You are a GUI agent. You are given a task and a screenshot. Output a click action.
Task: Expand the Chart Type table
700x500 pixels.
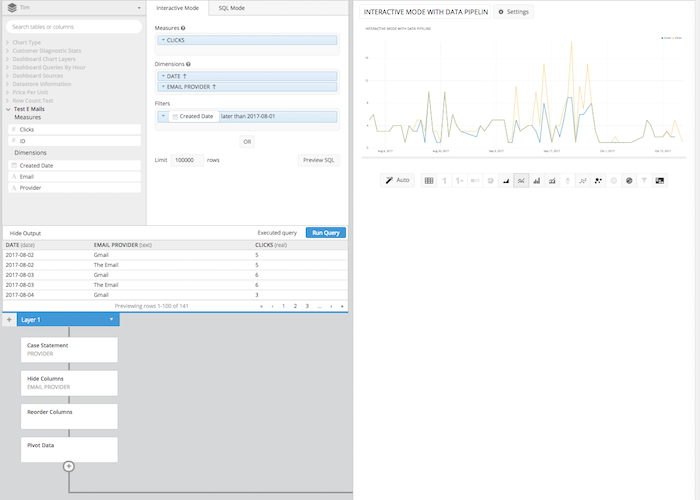coord(8,42)
